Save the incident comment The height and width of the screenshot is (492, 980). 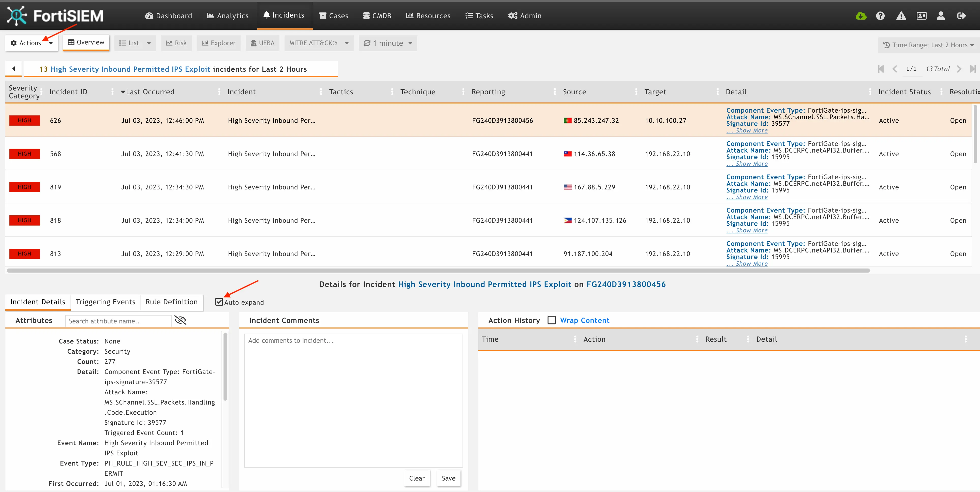tap(449, 478)
